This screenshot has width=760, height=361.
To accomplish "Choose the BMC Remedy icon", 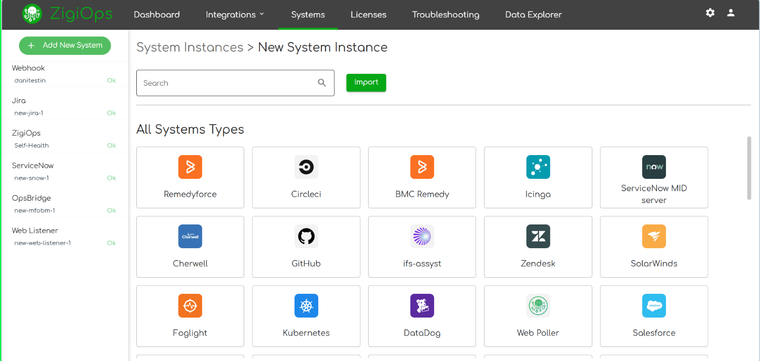I will [422, 167].
